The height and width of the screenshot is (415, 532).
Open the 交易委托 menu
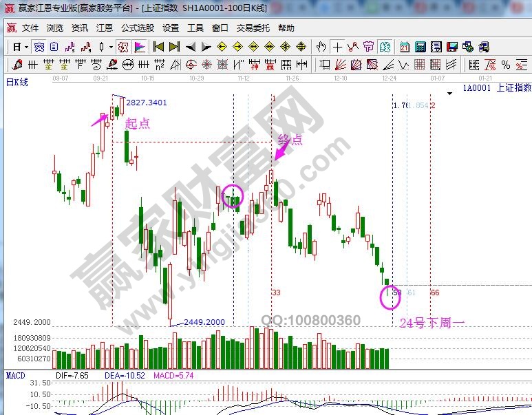253,28
